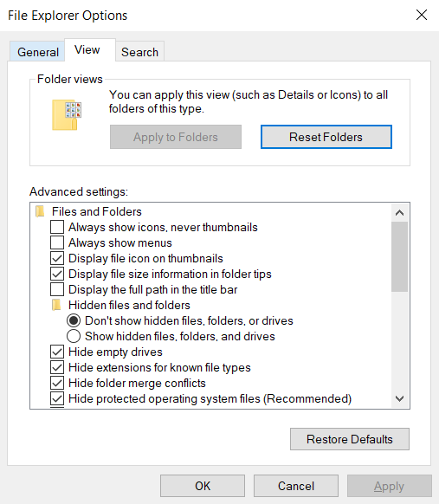Click the Apply button

coord(389,486)
